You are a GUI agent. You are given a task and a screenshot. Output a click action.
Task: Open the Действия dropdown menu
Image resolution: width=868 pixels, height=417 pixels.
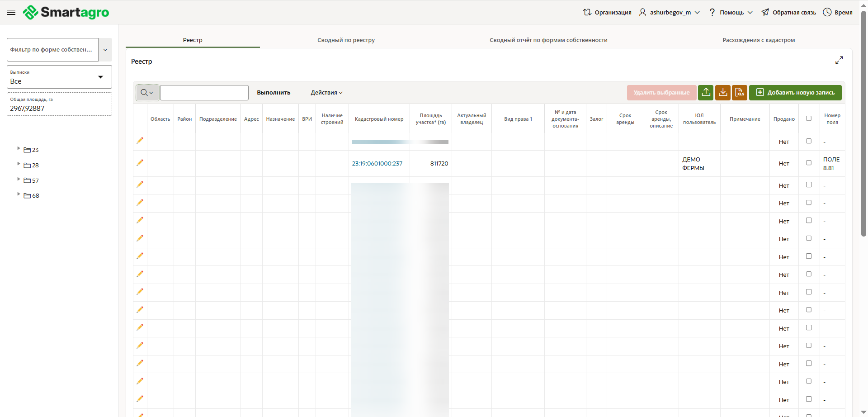click(x=326, y=93)
